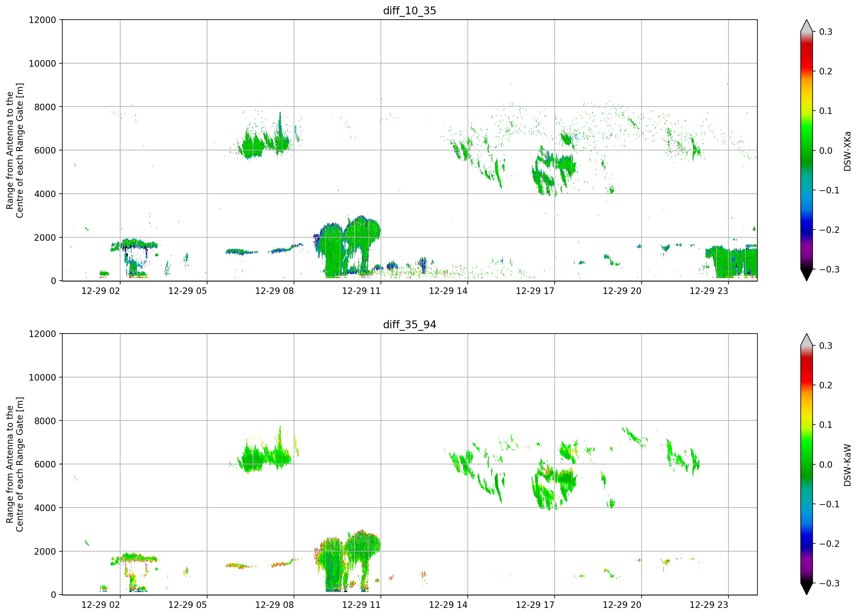
Task: Click the −0.1 value on DSW-KaW colorbar
Action: (x=829, y=505)
